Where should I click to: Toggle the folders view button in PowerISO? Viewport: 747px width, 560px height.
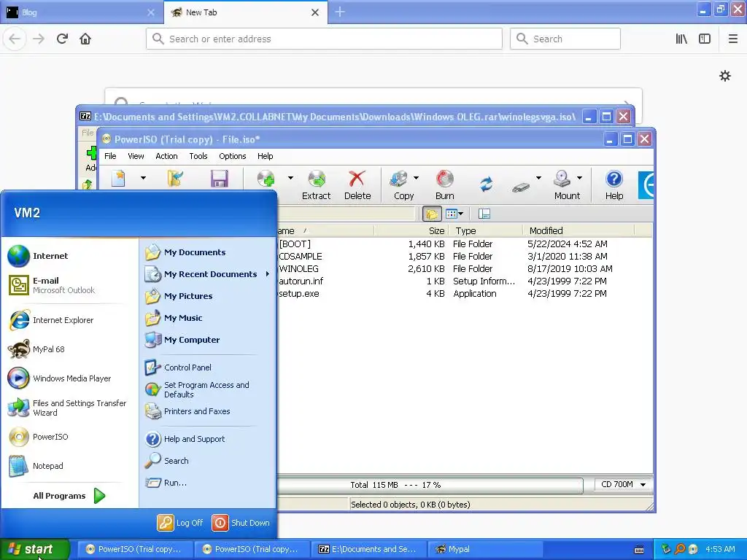click(x=432, y=214)
